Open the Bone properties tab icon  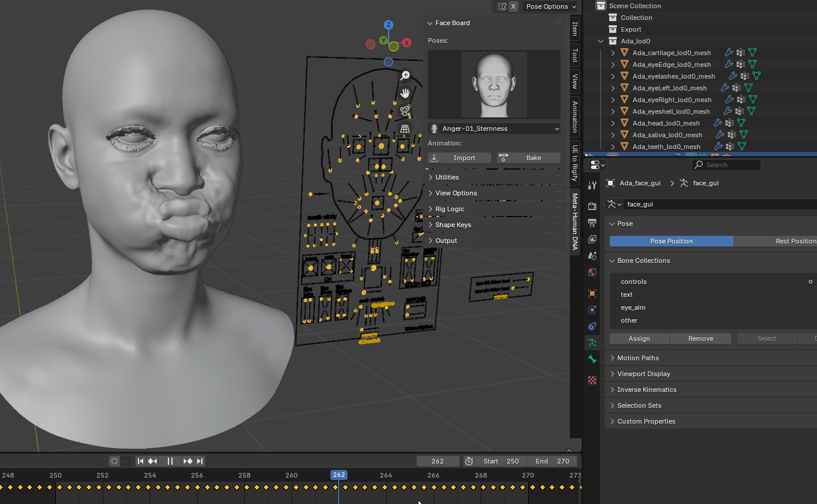pyautogui.click(x=592, y=359)
